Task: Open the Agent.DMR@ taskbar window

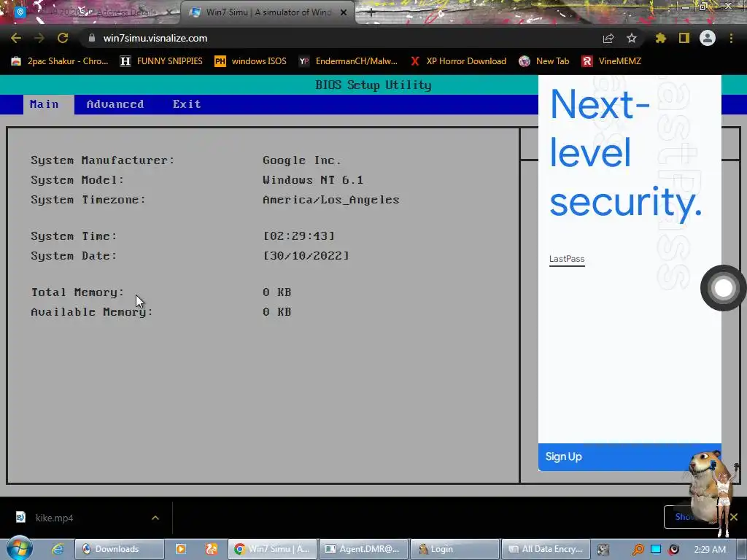Action: coord(363,549)
